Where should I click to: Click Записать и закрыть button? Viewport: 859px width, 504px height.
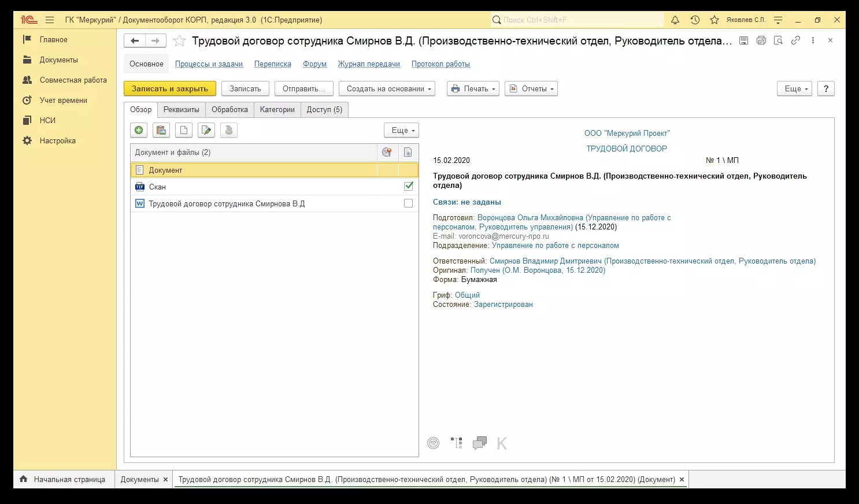pos(170,88)
